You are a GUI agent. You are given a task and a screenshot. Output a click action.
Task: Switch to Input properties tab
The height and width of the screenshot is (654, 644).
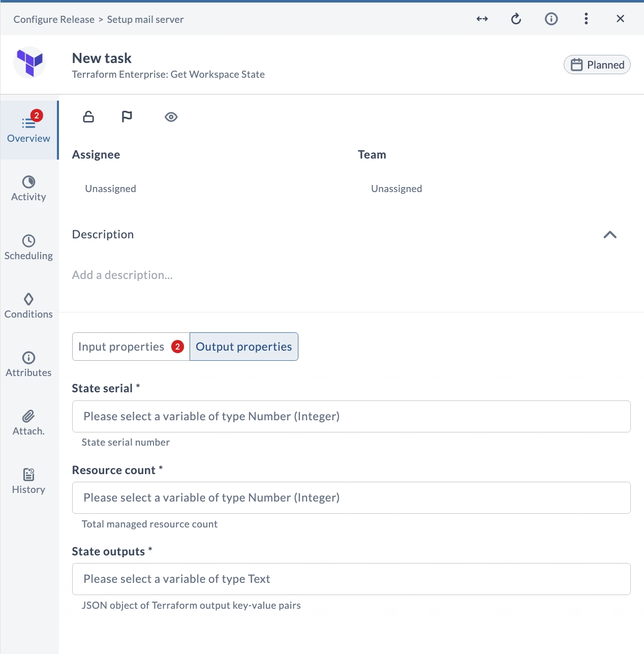point(131,347)
